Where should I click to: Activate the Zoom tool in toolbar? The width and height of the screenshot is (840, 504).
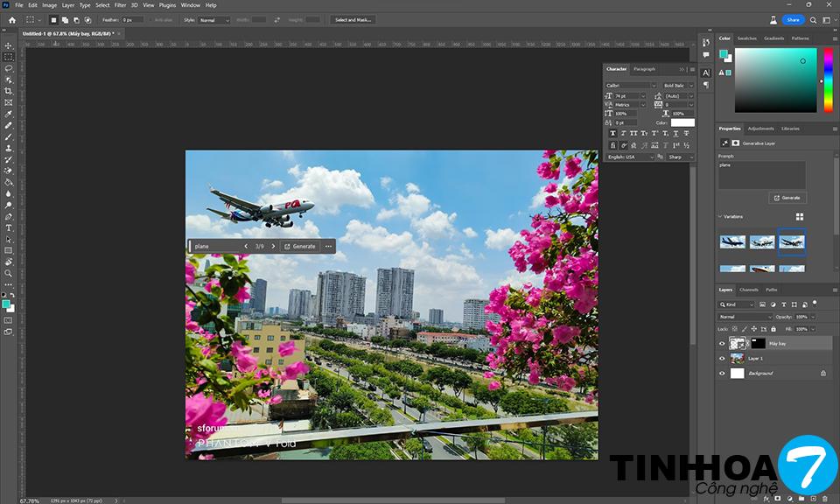point(9,273)
